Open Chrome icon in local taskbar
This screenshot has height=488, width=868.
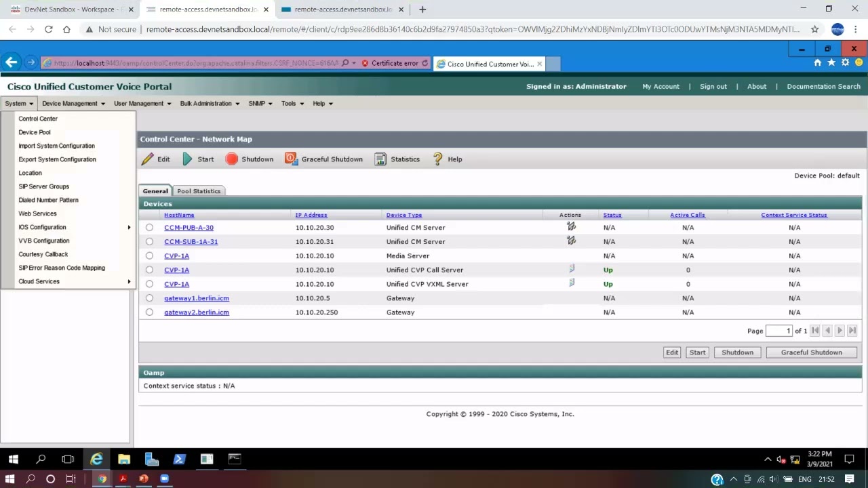102,479
